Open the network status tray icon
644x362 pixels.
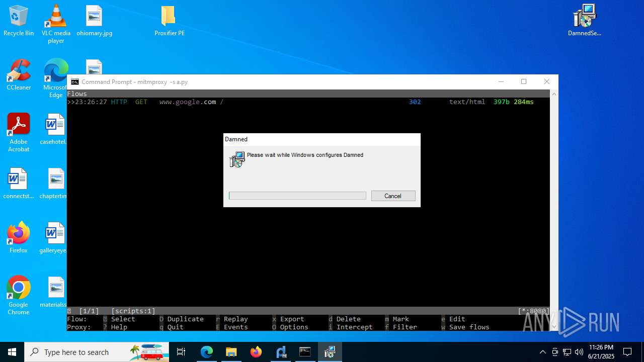567,352
